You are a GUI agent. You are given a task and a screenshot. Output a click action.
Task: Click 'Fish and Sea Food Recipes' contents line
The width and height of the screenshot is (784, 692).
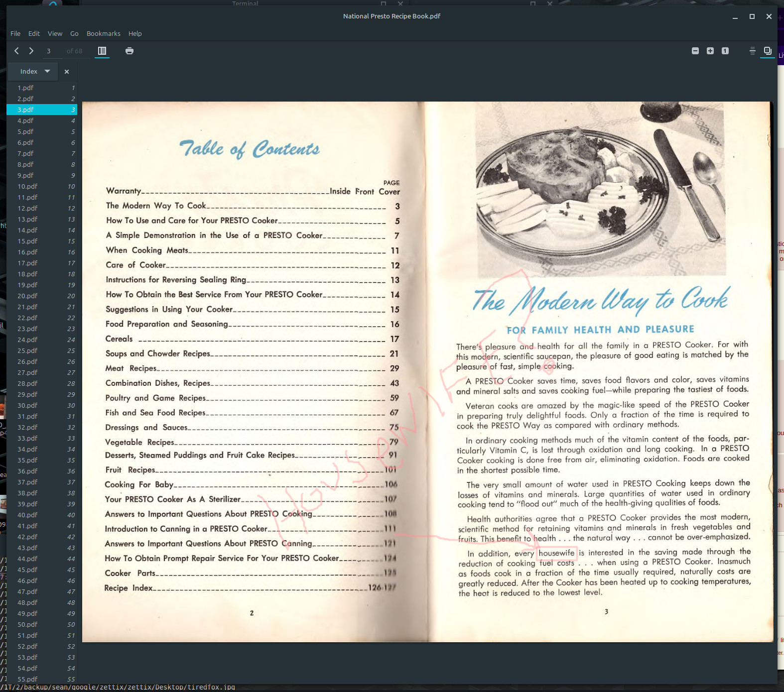click(x=252, y=413)
